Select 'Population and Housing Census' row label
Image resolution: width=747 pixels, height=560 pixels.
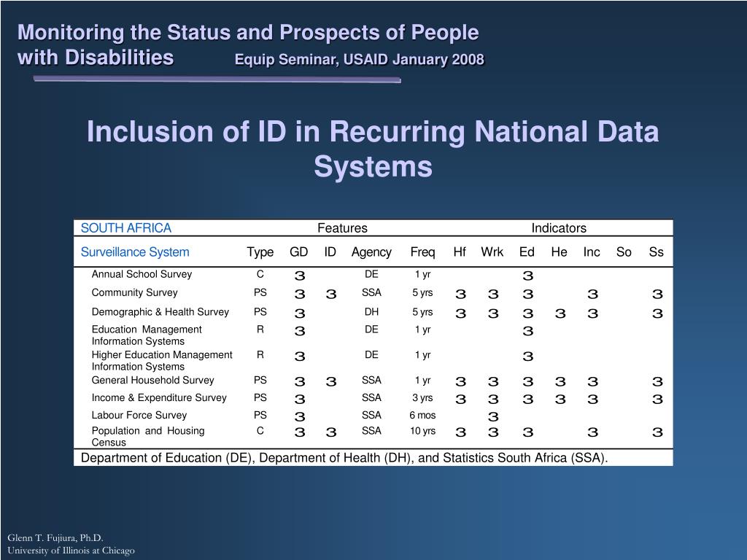[148, 436]
